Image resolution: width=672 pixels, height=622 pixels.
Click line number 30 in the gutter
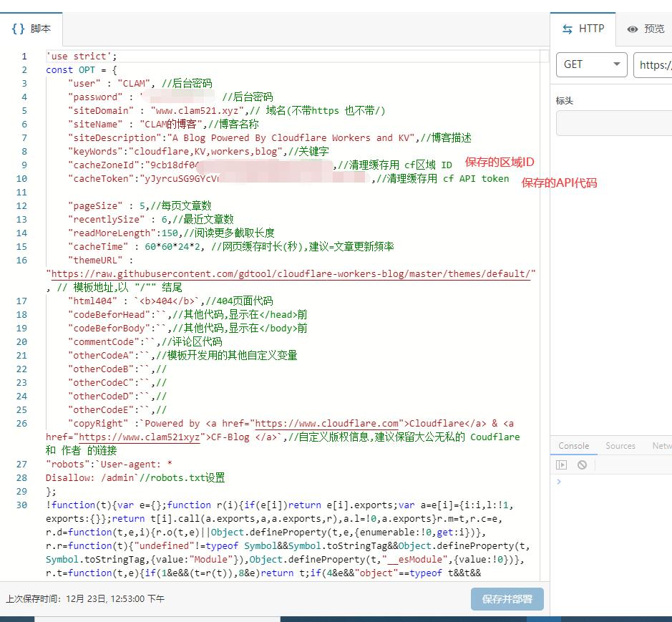[21, 505]
